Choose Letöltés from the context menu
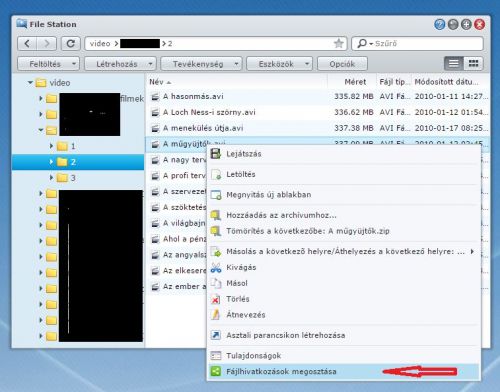 343,174
